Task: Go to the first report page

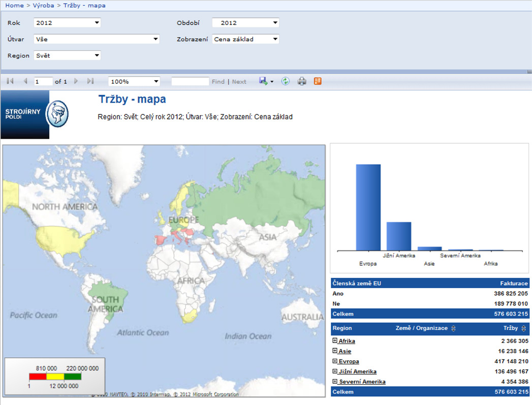Action: 10,81
